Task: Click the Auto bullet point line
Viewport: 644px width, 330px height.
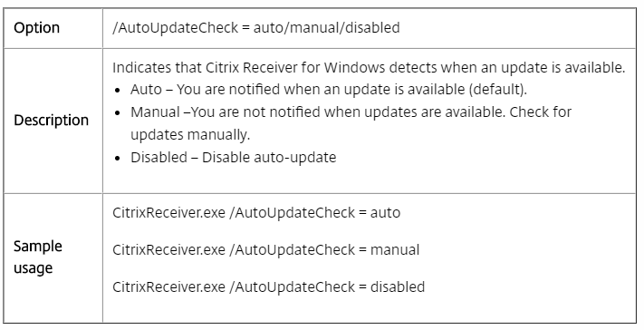Action: tap(328, 90)
